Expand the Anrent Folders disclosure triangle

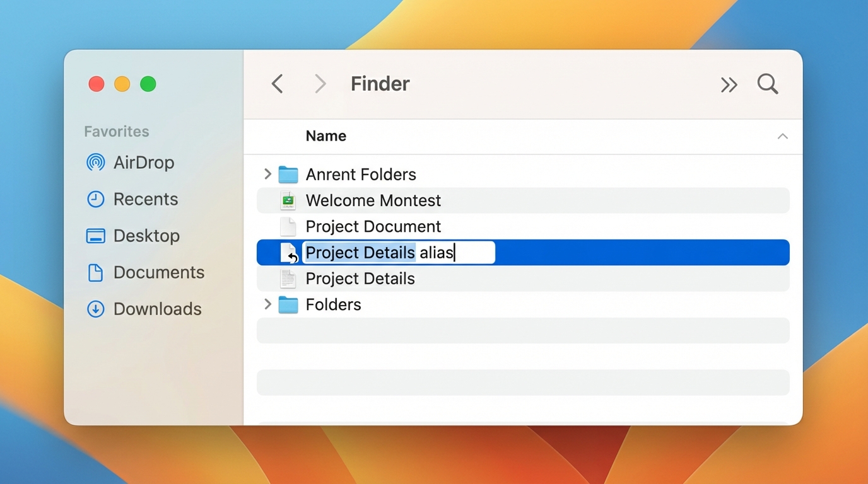[267, 174]
